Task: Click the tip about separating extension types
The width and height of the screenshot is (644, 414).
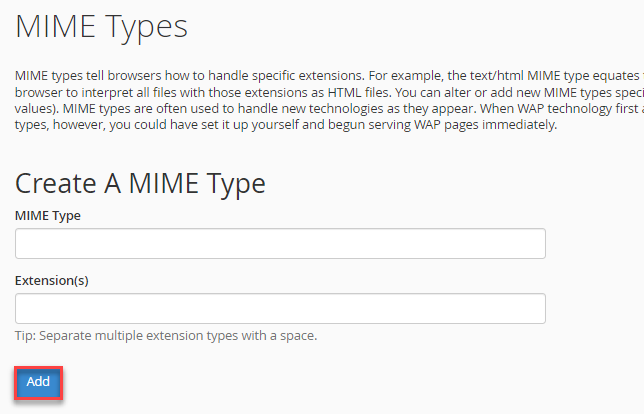Action: coord(166,336)
